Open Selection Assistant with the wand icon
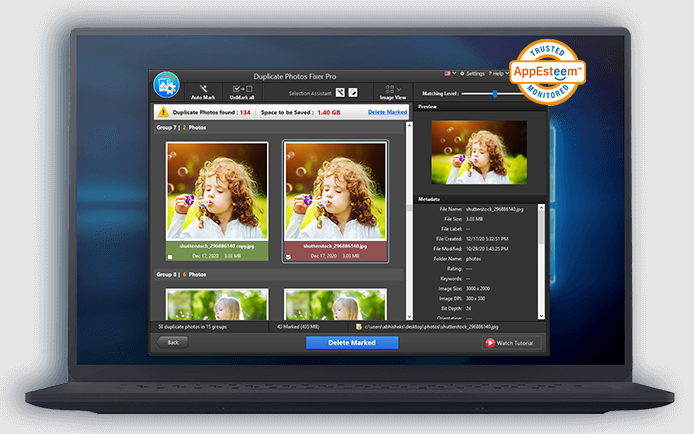 pyautogui.click(x=340, y=92)
